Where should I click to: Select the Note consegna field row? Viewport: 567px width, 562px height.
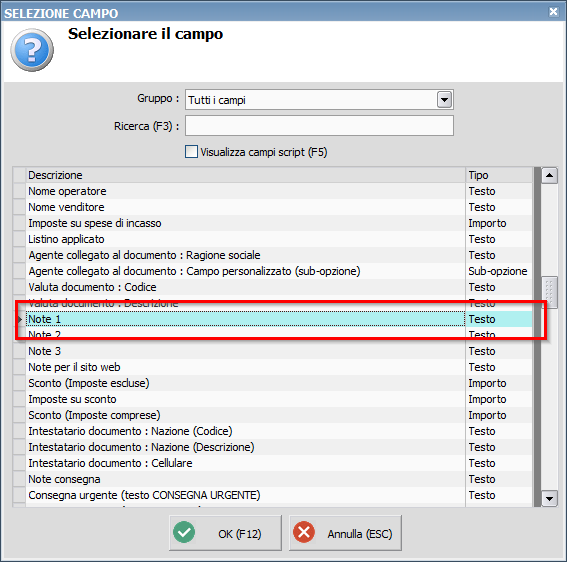[273, 479]
